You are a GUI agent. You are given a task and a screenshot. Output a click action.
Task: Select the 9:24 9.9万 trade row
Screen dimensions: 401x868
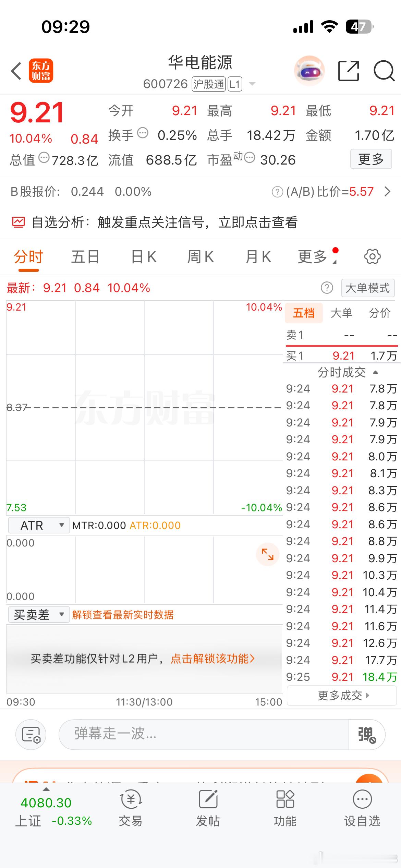342,558
